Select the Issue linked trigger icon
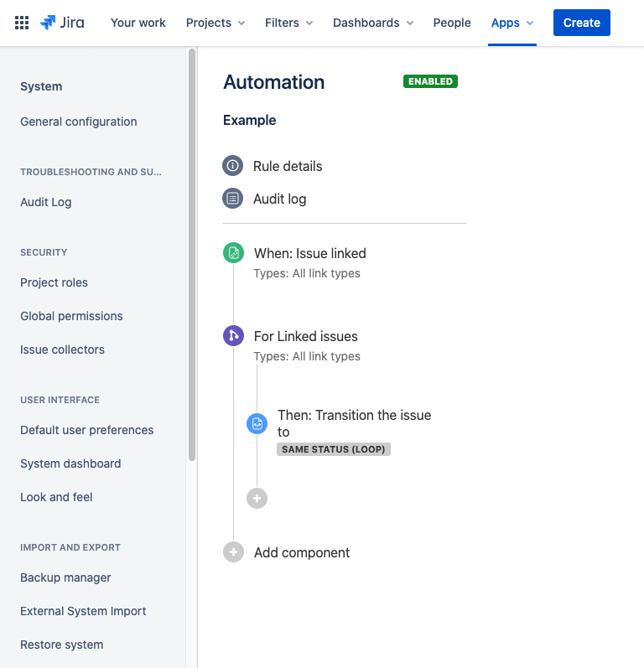Image resolution: width=644 pixels, height=668 pixels. 234,252
